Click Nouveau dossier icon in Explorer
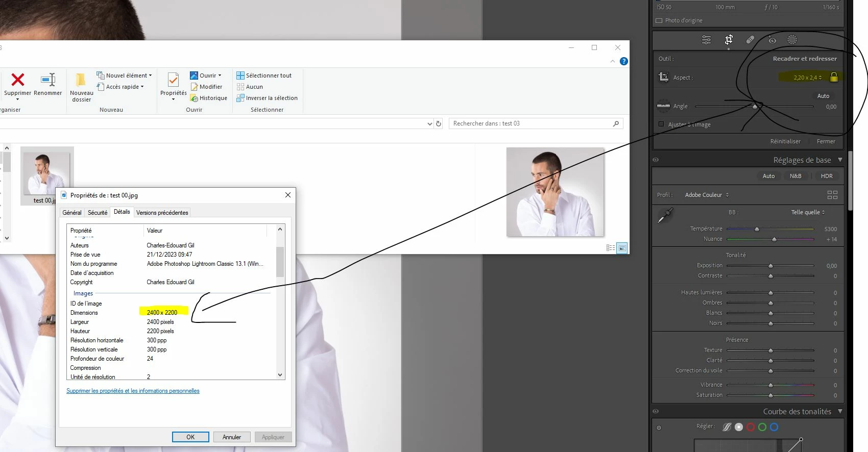868x452 pixels. click(x=81, y=80)
